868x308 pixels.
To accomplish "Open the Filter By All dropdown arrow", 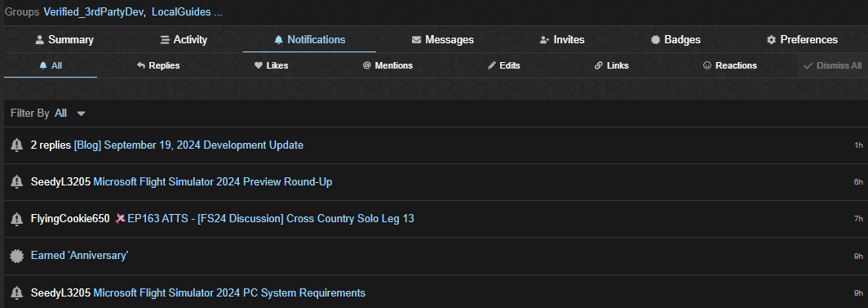I will (82, 114).
